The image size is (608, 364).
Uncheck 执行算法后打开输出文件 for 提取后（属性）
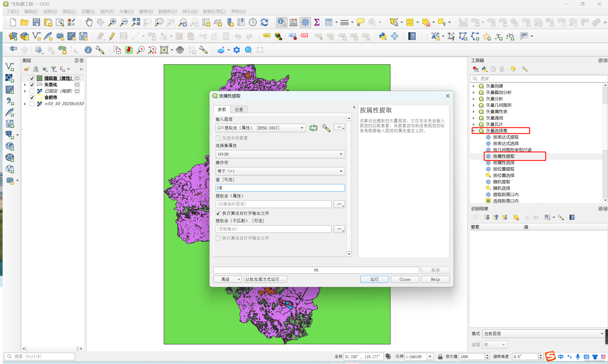click(218, 213)
